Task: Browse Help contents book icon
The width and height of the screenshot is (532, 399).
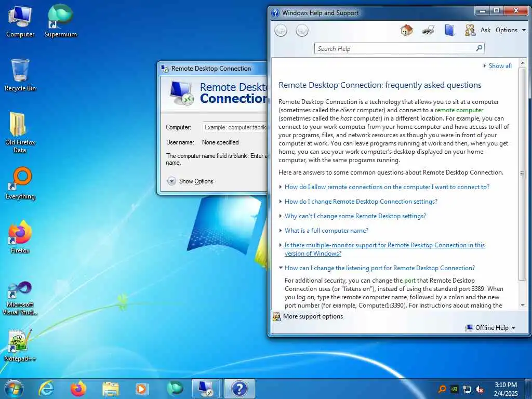Action: [x=449, y=30]
